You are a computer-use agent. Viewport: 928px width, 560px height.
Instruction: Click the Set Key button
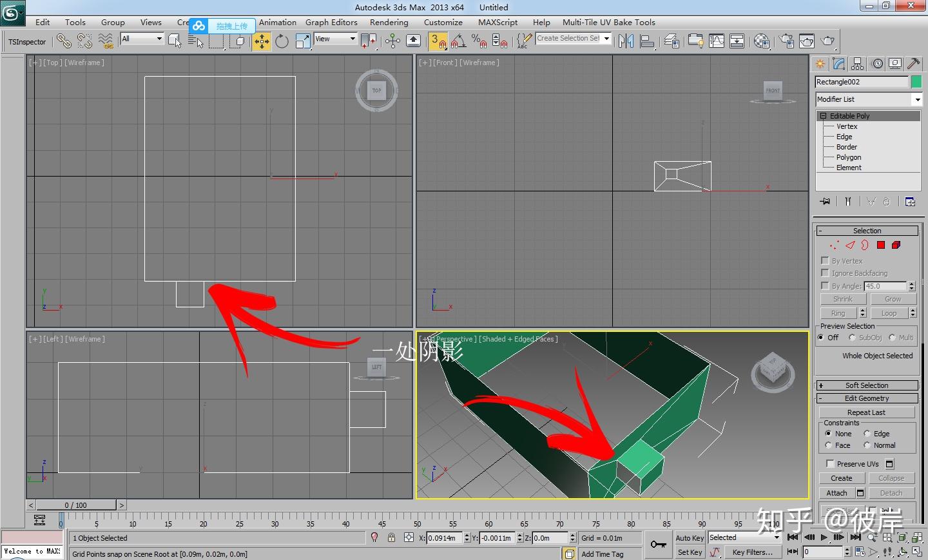[690, 552]
